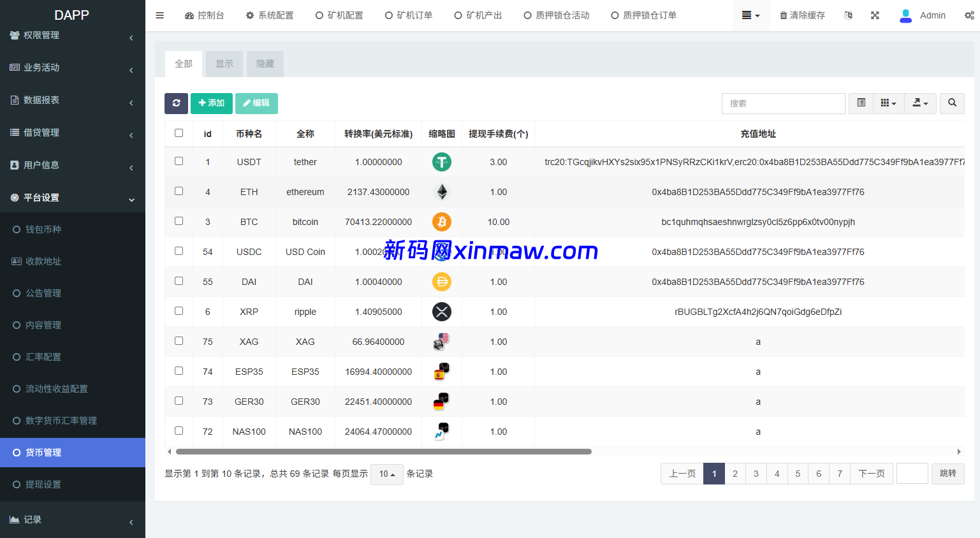Click the refresh table icon button
Image resolution: width=980 pixels, height=538 pixels.
click(176, 103)
